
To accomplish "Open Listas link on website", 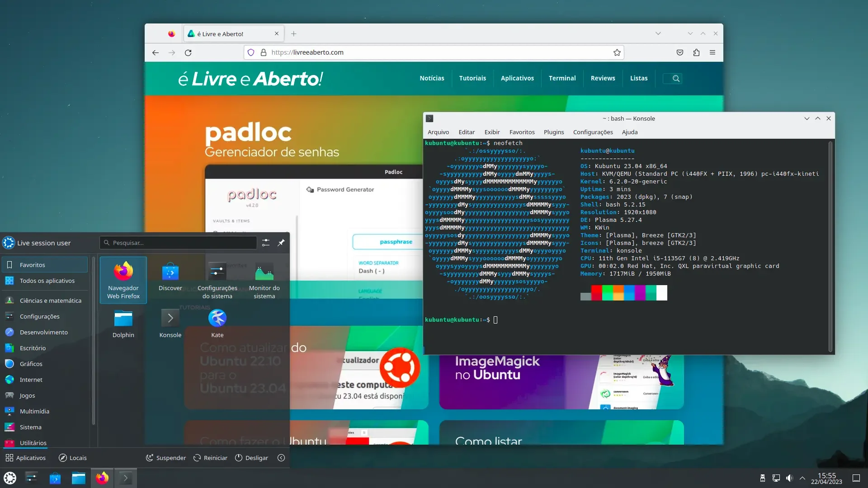I will [639, 78].
